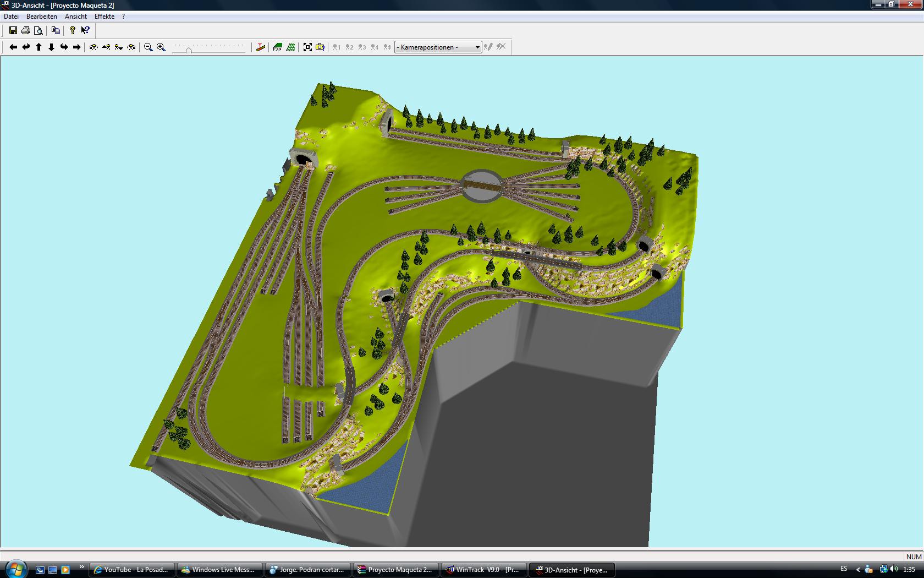The width and height of the screenshot is (924, 578).
Task: Move camera left with the left arrow
Action: click(13, 47)
